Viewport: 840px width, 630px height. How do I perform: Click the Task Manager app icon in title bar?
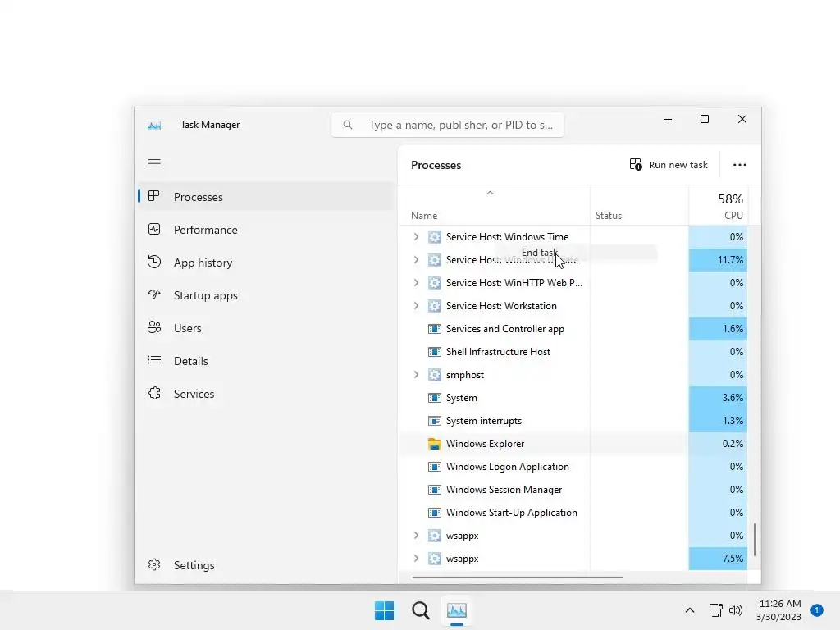pyautogui.click(x=154, y=126)
